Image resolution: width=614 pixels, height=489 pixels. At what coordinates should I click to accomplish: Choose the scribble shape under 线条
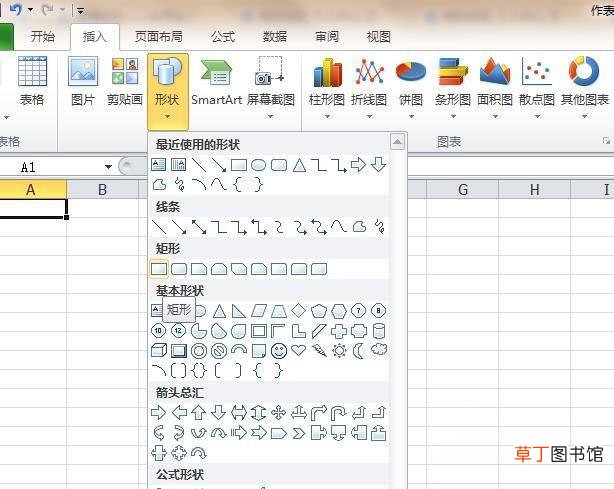point(379,227)
